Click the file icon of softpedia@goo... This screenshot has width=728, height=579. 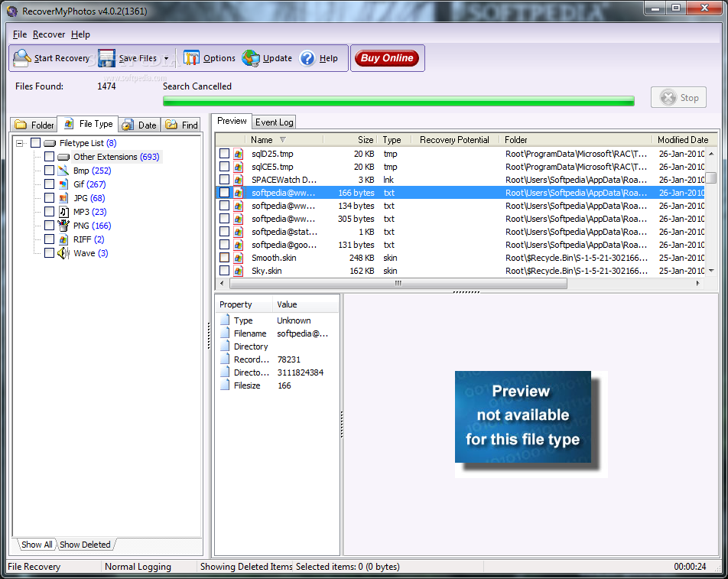238,245
